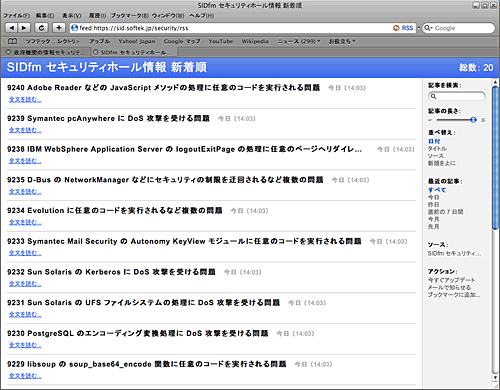Click the article search field (記事を検索)

[x=456, y=96]
